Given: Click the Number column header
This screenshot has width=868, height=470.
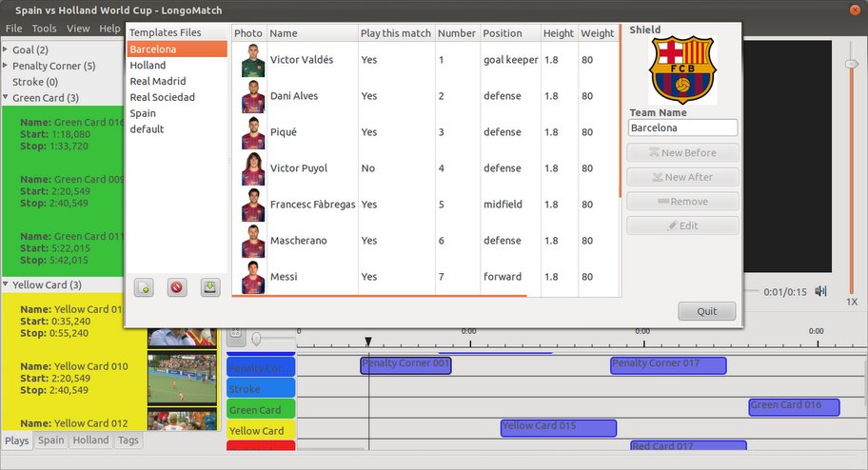Looking at the screenshot, I should click(457, 33).
